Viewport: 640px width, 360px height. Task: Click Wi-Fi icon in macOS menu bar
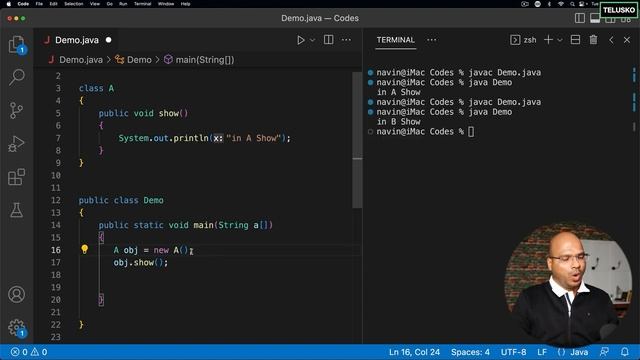(x=561, y=4)
